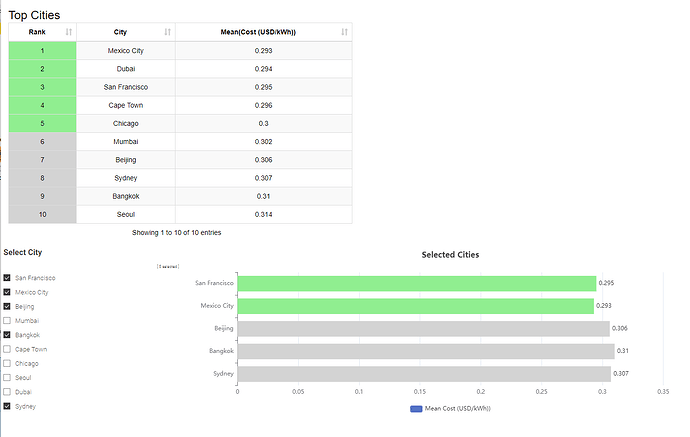
Task: Uncheck the Beijing checkbox
Action: [x=7, y=306]
